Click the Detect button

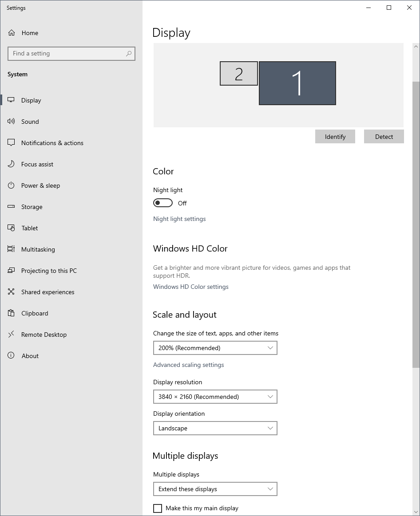pyautogui.click(x=384, y=137)
